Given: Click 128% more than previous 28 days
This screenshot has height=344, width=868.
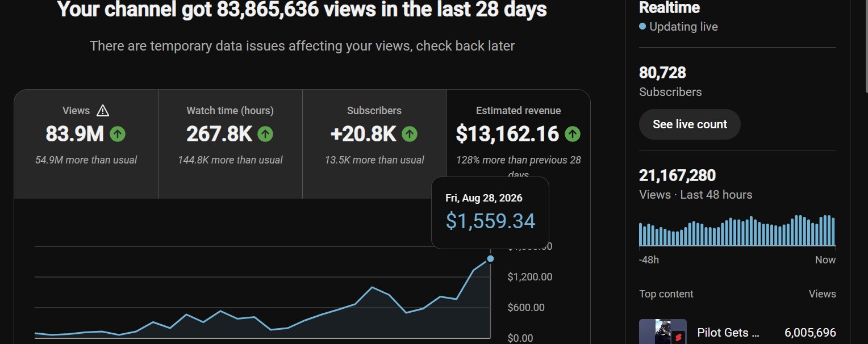Looking at the screenshot, I should point(518,167).
